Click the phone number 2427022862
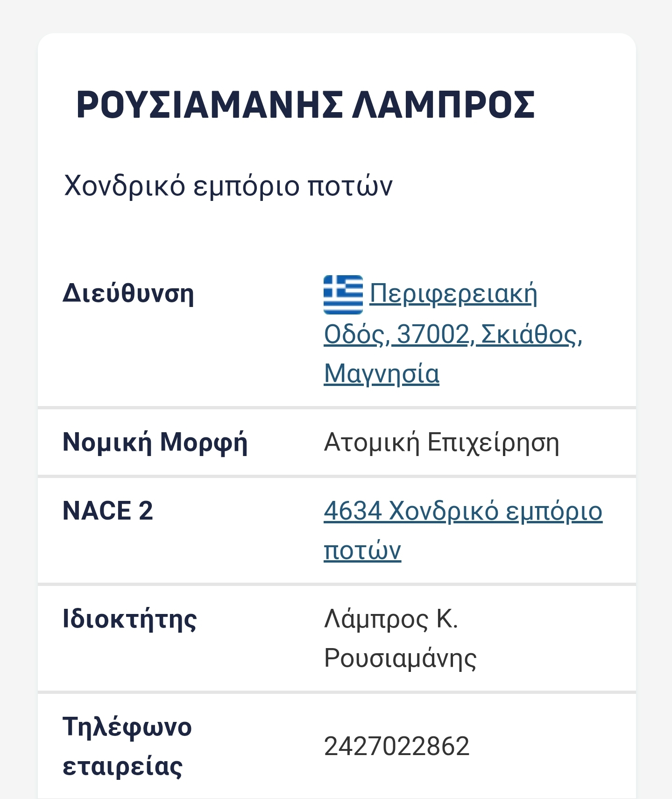 (396, 746)
